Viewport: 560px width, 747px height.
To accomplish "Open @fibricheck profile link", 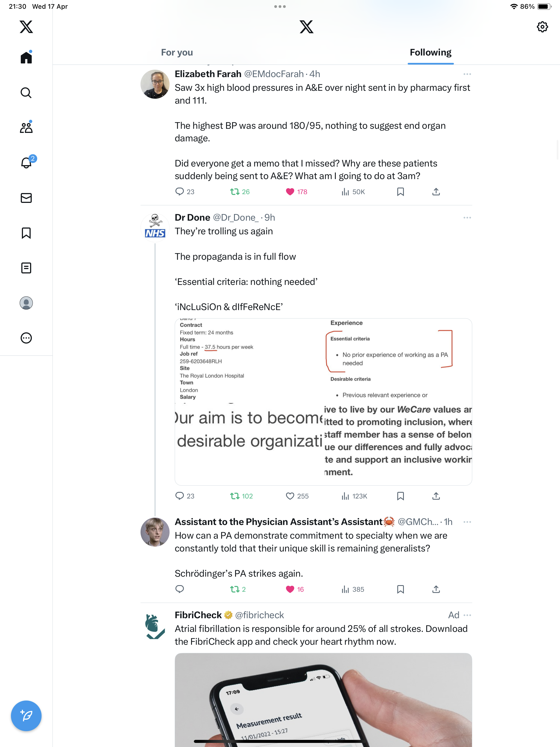I will coord(259,615).
